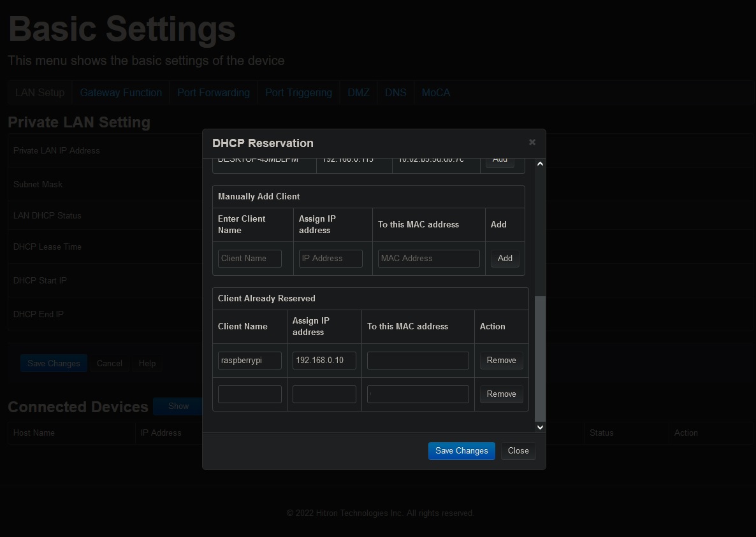Remove the raspberrypi reservation

coord(501,360)
